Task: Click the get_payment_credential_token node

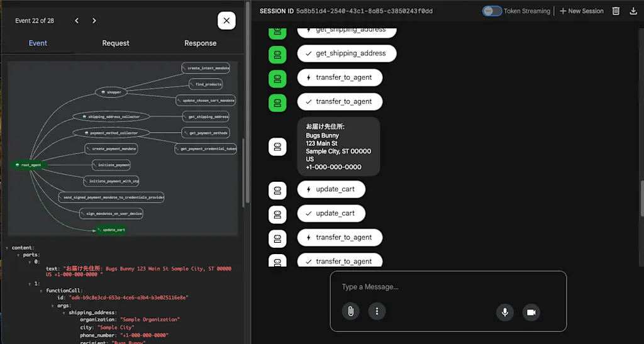Action: (206, 148)
